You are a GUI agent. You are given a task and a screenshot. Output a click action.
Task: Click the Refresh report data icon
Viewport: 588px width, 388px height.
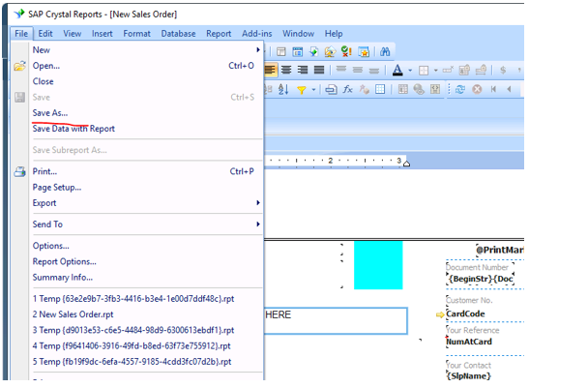coord(460,89)
